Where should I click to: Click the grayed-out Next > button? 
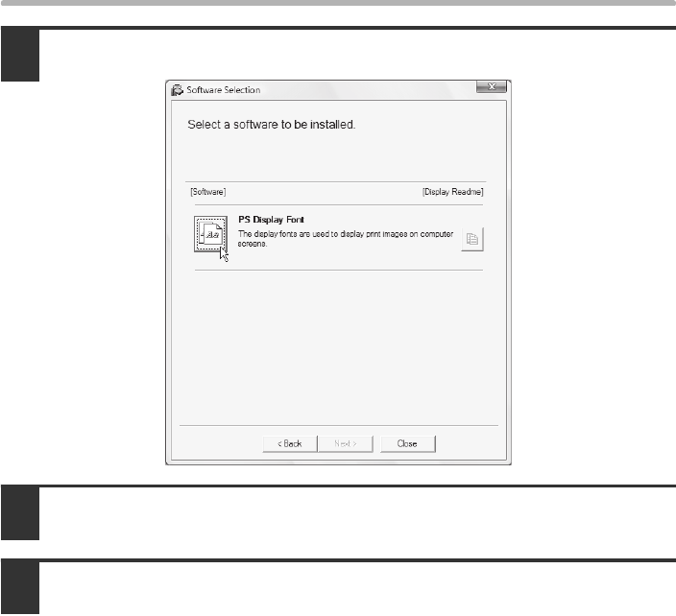[x=344, y=444]
